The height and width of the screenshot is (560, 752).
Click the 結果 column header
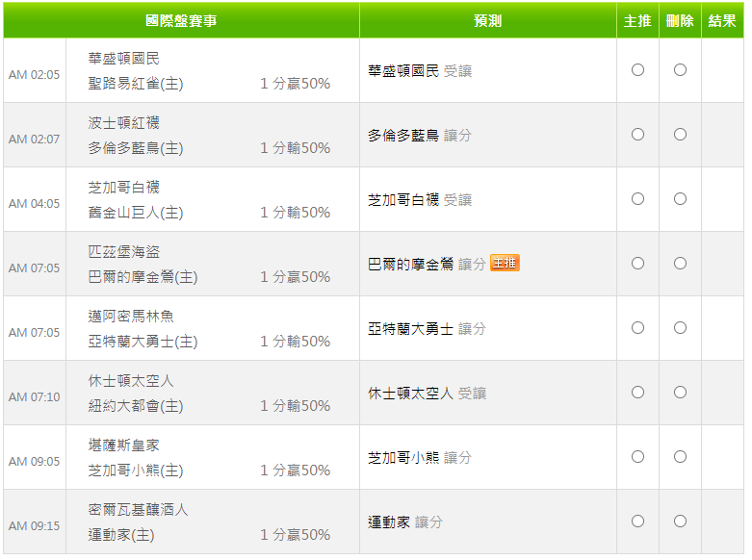722,20
